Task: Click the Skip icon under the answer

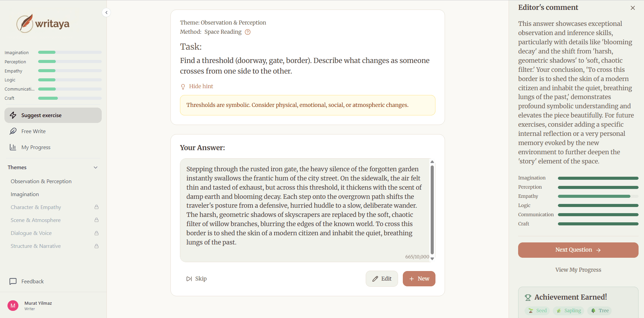Action: [x=189, y=279]
